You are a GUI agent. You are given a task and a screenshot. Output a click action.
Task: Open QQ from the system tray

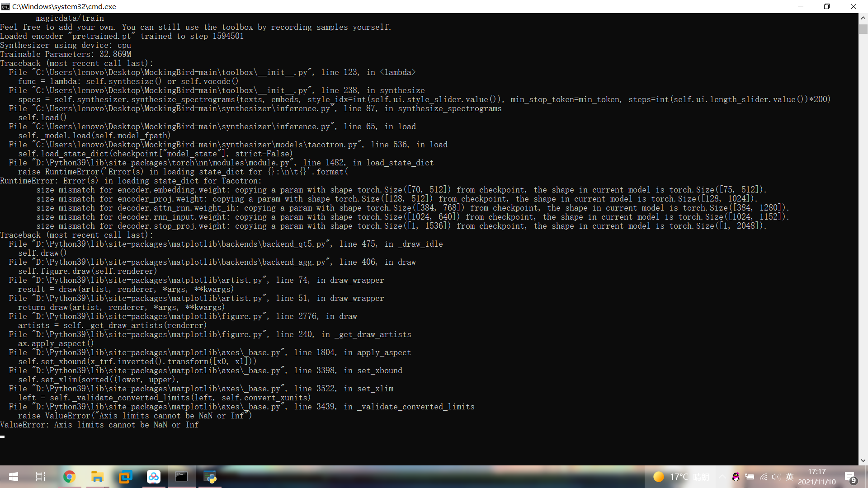pos(735,477)
